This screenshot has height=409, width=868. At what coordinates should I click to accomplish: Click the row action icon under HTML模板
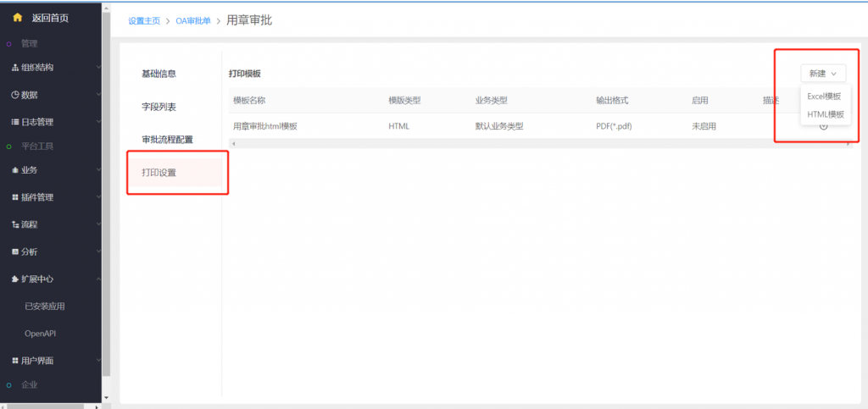823,126
